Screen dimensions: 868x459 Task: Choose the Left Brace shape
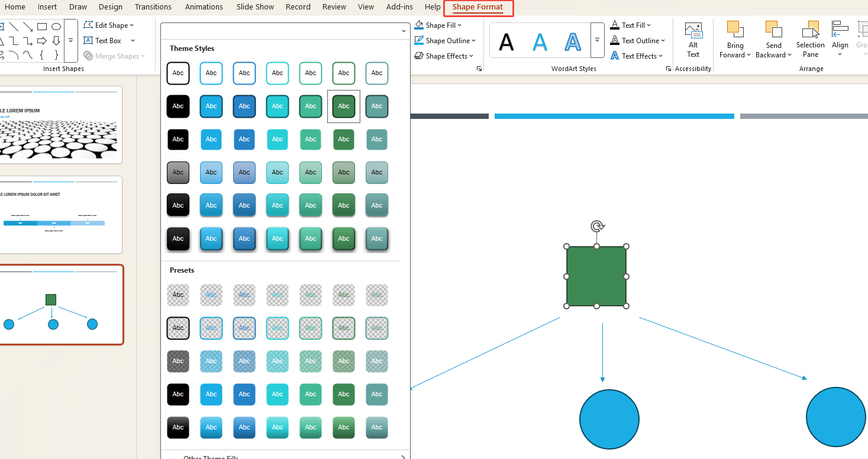pos(42,56)
